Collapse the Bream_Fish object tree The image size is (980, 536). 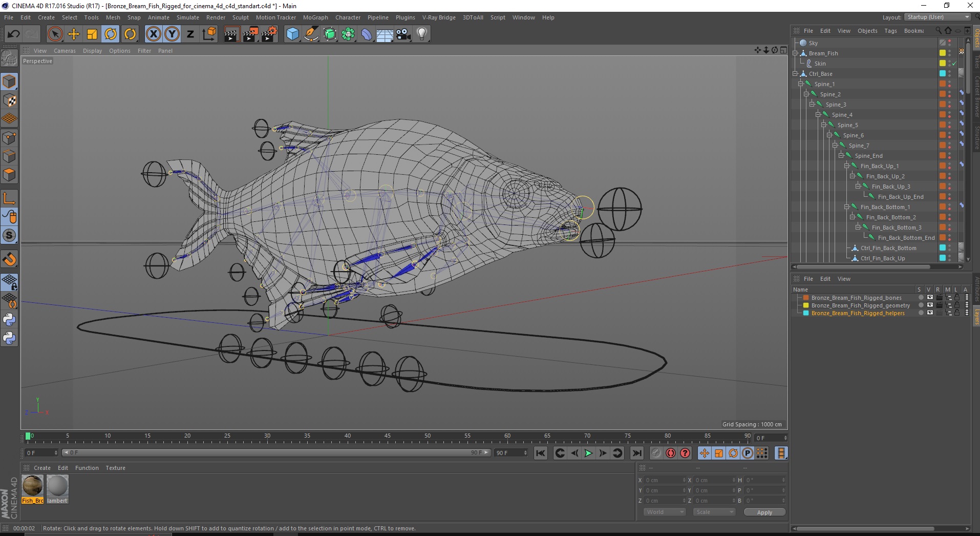point(795,53)
